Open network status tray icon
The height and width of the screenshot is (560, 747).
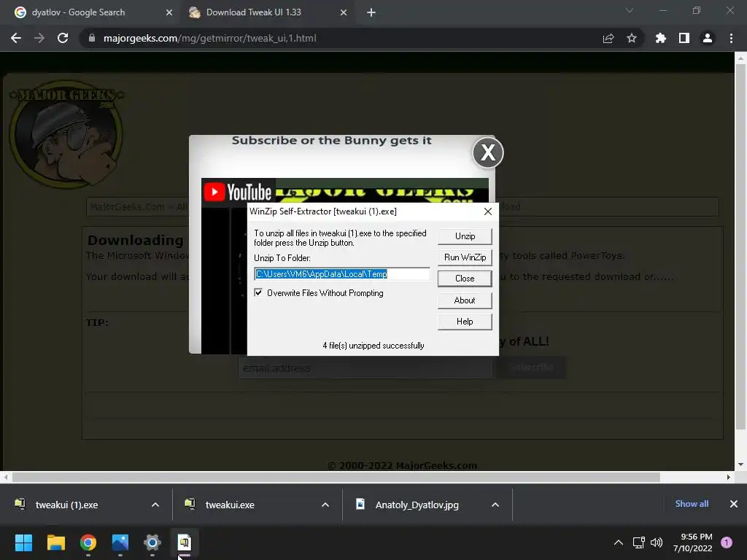point(638,542)
